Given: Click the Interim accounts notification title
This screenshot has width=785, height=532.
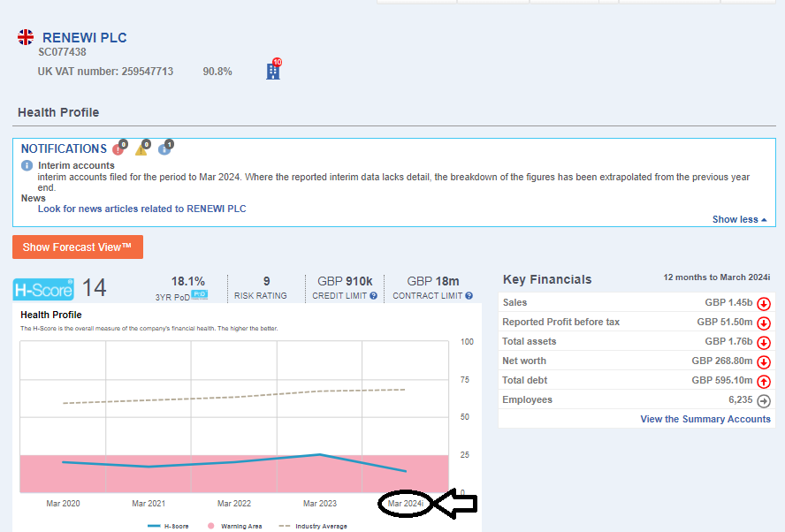Looking at the screenshot, I should click(76, 165).
